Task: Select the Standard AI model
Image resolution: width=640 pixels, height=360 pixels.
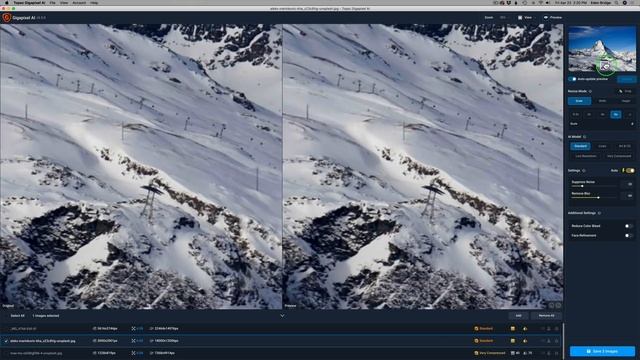Action: click(580, 146)
